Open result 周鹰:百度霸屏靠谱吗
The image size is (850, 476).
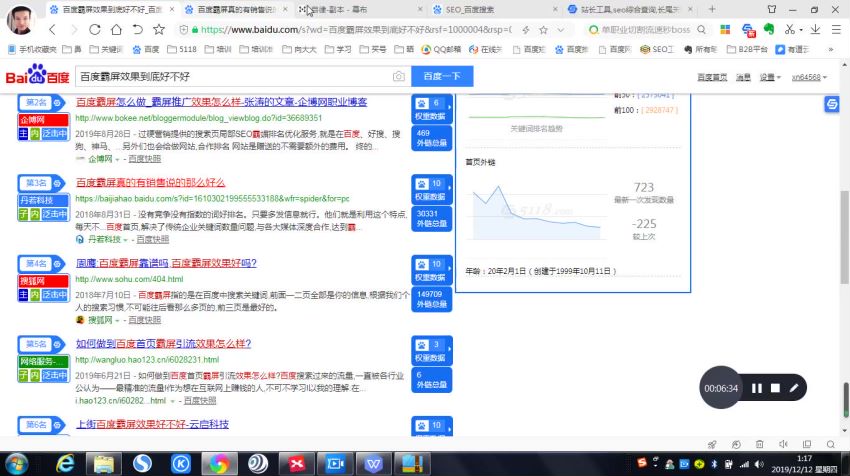tap(166, 263)
